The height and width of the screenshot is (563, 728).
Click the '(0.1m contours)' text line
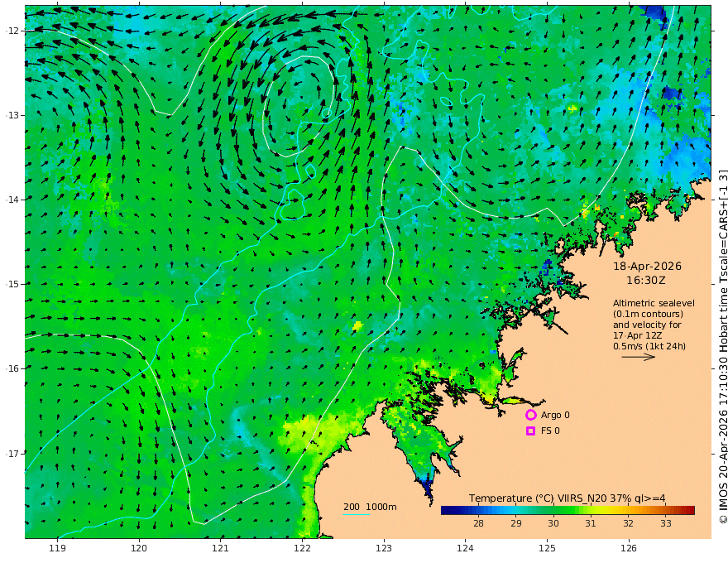[648, 314]
